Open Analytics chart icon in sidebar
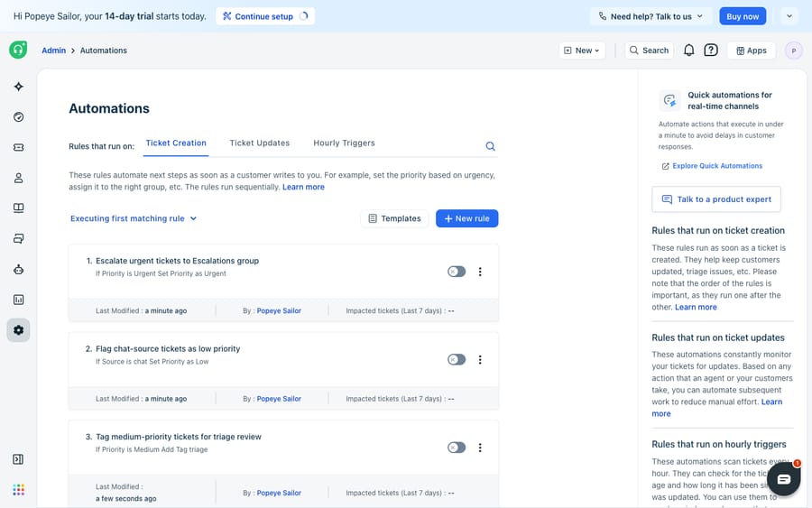 19,300
